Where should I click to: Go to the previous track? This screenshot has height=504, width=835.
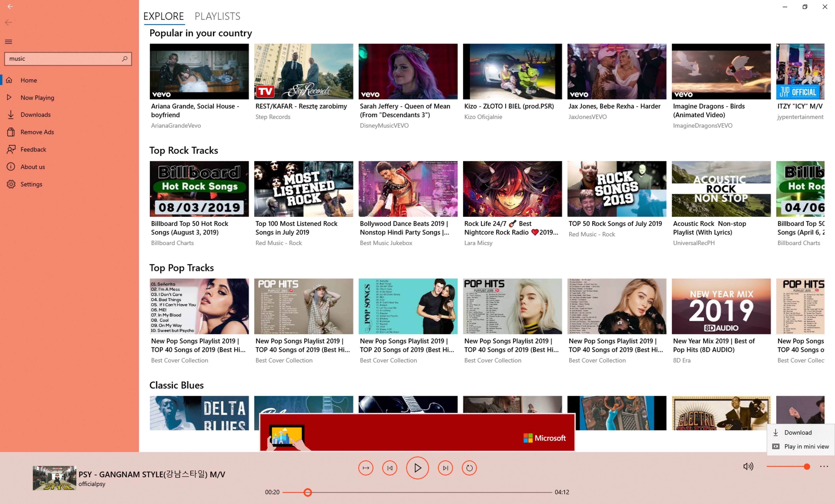click(x=389, y=468)
